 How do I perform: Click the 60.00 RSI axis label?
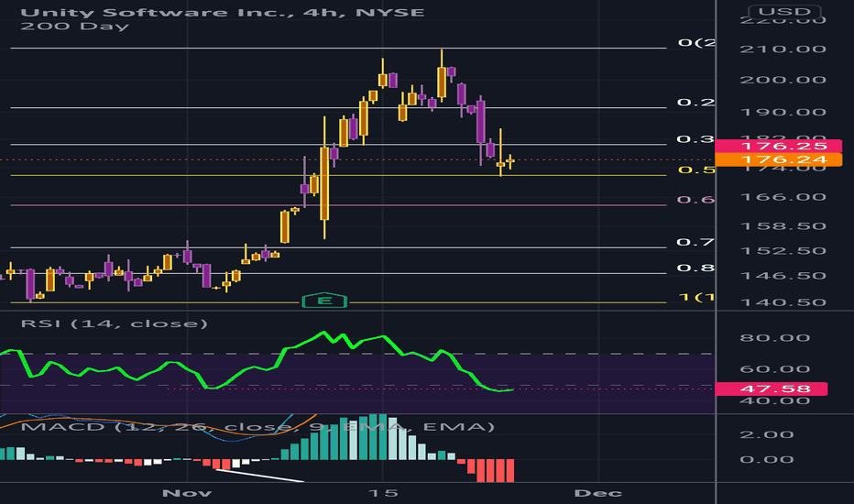[774, 369]
